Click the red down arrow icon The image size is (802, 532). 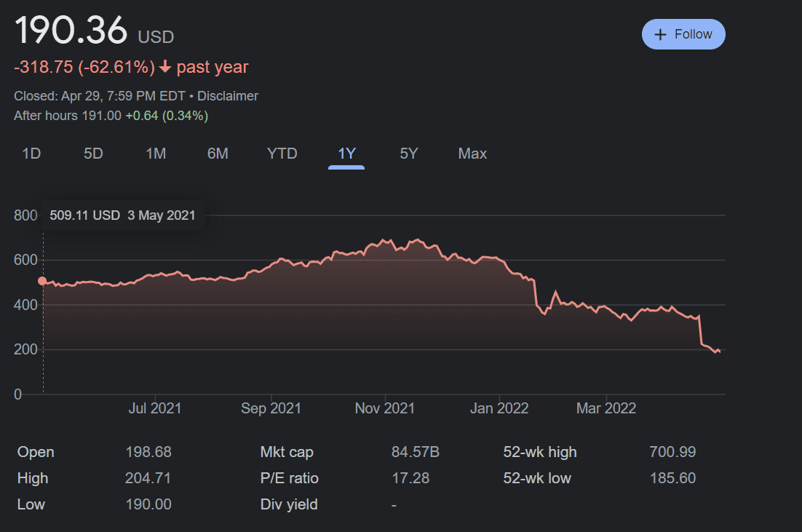pyautogui.click(x=165, y=66)
